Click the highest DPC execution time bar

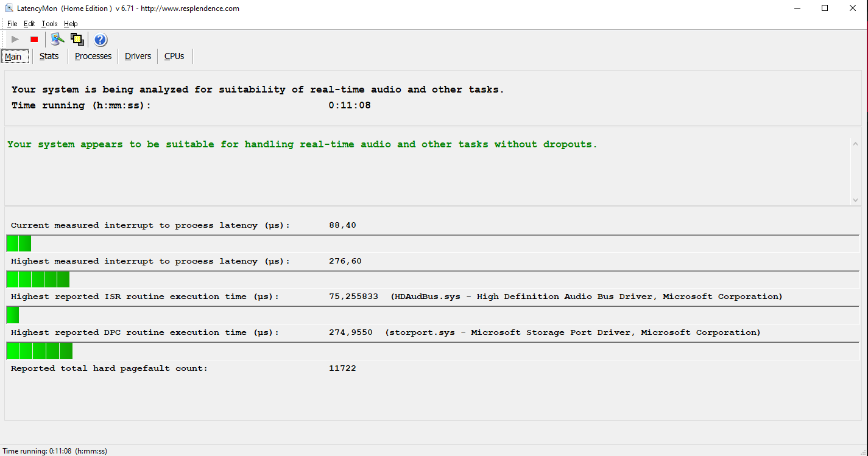coord(432,351)
